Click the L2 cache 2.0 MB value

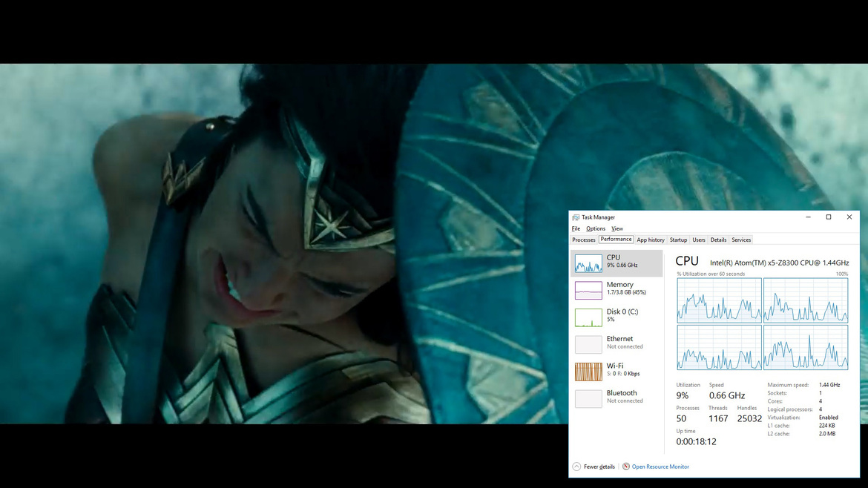click(827, 434)
